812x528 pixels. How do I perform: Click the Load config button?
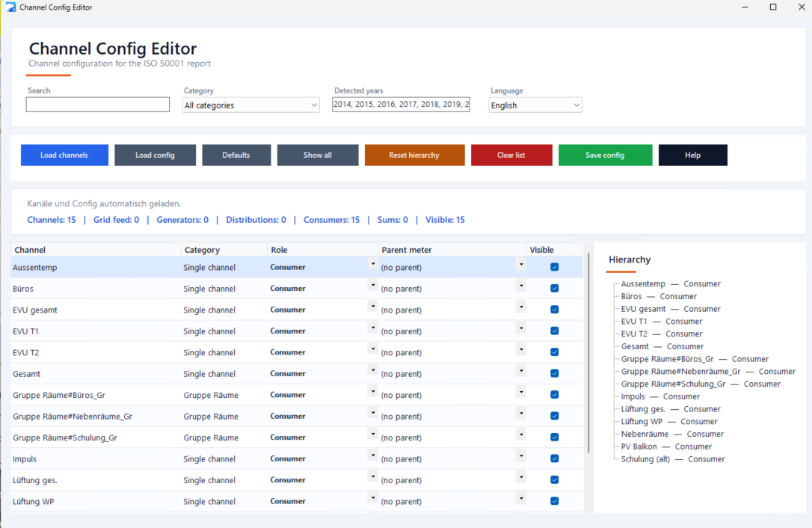(156, 156)
